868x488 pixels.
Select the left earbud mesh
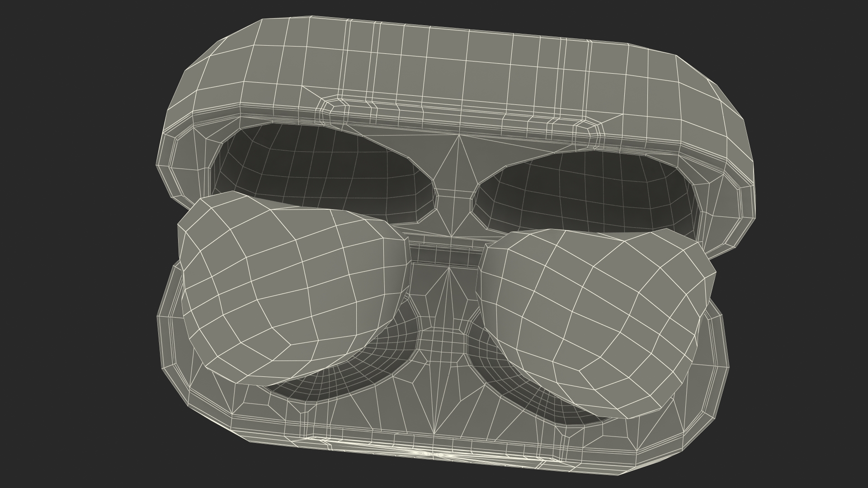point(294,289)
